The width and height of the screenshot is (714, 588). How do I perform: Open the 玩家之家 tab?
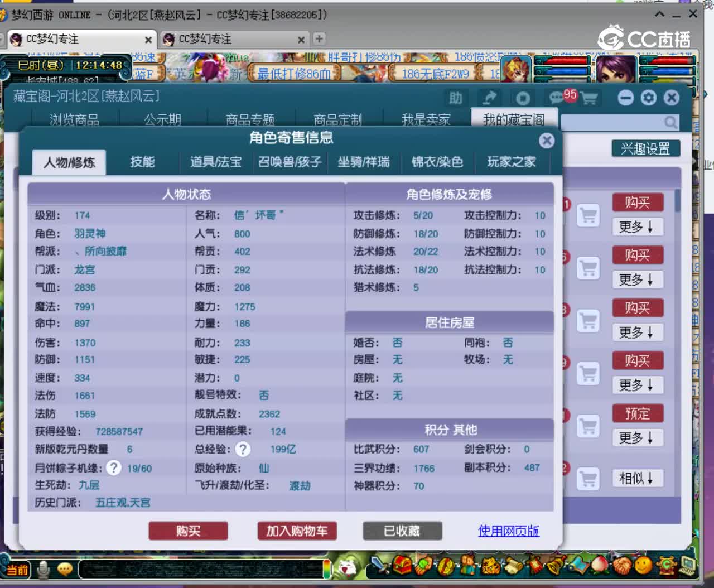pos(512,162)
